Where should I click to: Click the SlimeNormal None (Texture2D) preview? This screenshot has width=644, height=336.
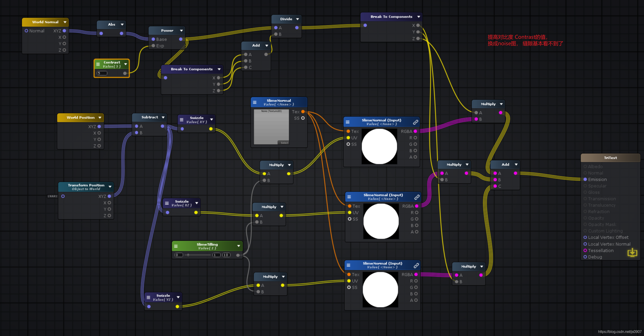[271, 127]
